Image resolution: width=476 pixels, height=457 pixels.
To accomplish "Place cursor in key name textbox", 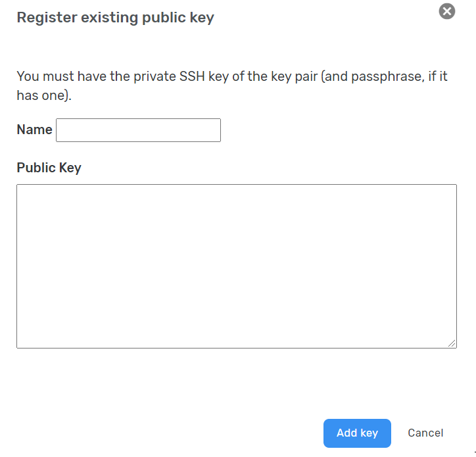I will point(139,130).
